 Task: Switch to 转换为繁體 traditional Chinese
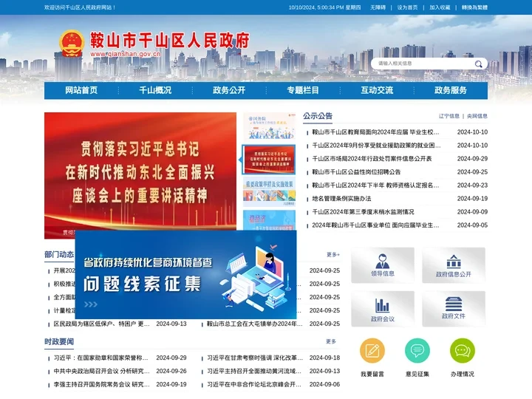[474, 7]
